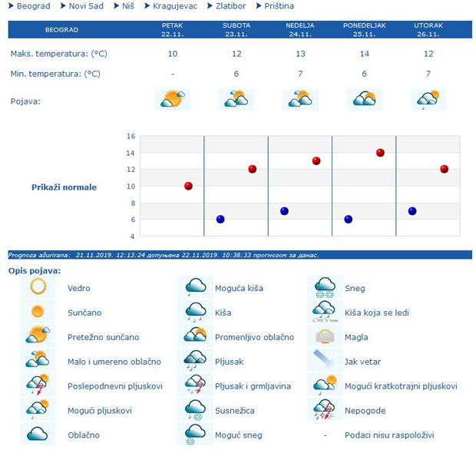Image resolution: width=476 pixels, height=453 pixels.
Task: Open the Beograd city forecast link
Action: click(33, 6)
